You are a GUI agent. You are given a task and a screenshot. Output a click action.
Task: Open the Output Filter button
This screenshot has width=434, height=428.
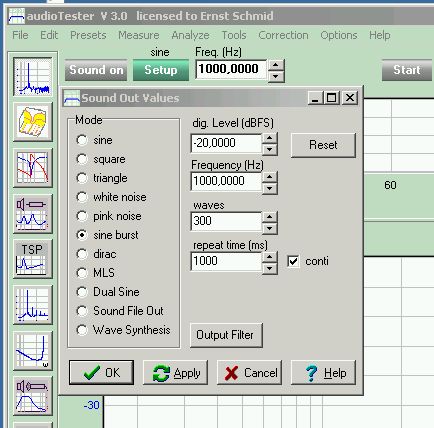pyautogui.click(x=226, y=335)
